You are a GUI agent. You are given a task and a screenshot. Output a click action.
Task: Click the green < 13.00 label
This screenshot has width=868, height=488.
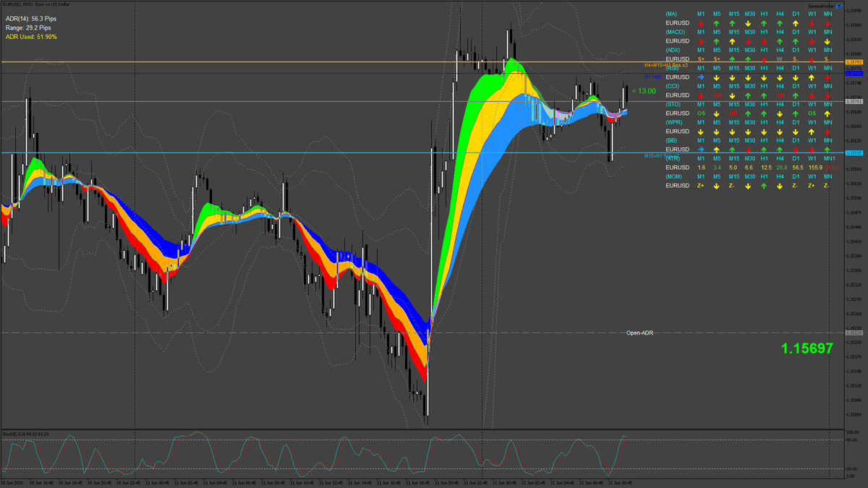click(x=644, y=91)
